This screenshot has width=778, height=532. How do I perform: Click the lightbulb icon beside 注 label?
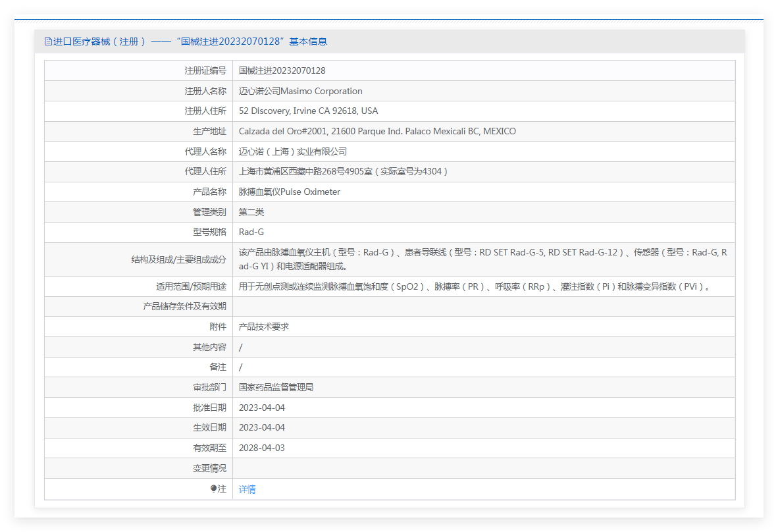(x=213, y=489)
